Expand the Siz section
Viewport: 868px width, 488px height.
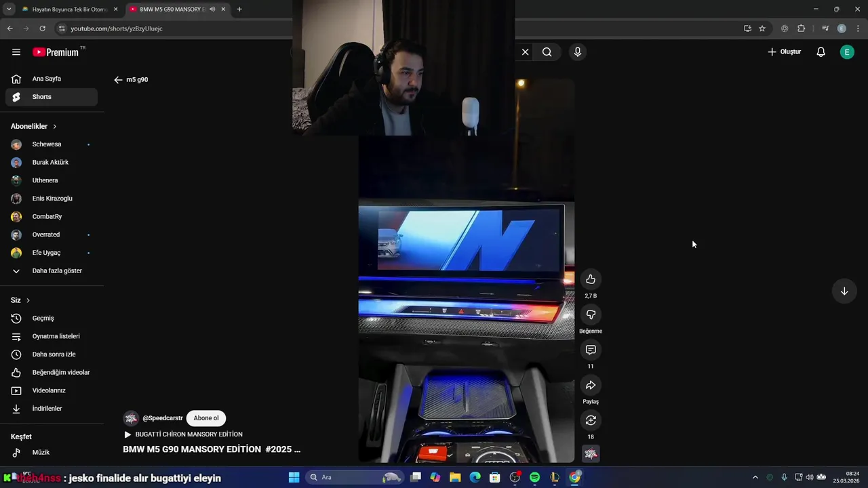point(20,300)
